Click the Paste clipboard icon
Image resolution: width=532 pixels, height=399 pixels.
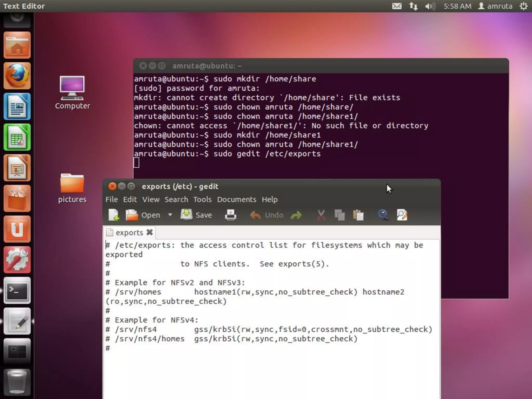tap(358, 215)
